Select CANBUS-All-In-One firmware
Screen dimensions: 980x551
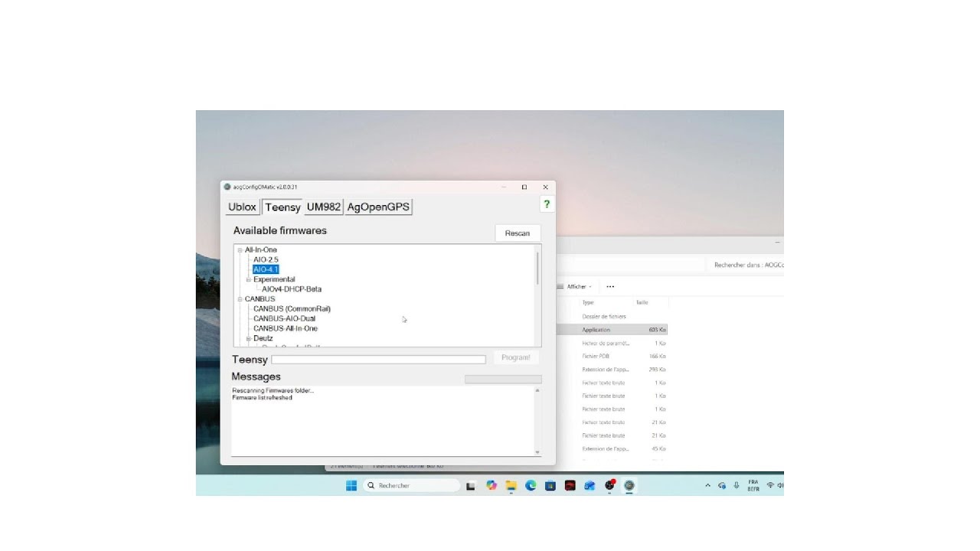coord(285,328)
